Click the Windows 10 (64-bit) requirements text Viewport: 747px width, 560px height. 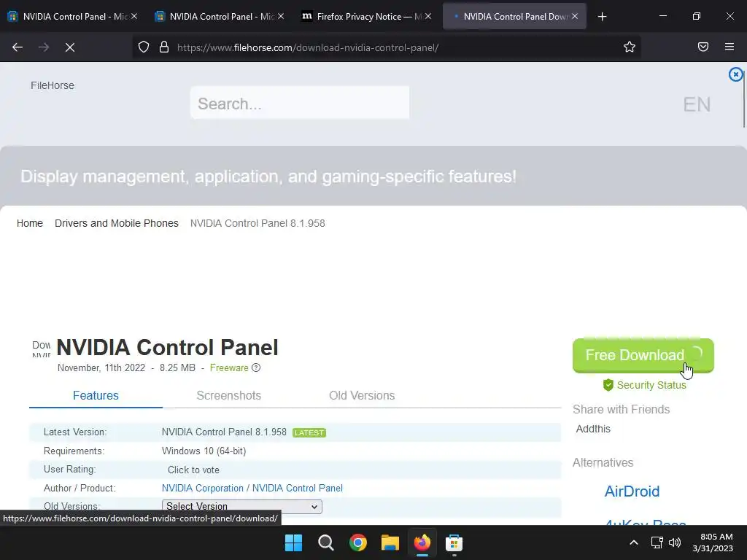coord(204,451)
